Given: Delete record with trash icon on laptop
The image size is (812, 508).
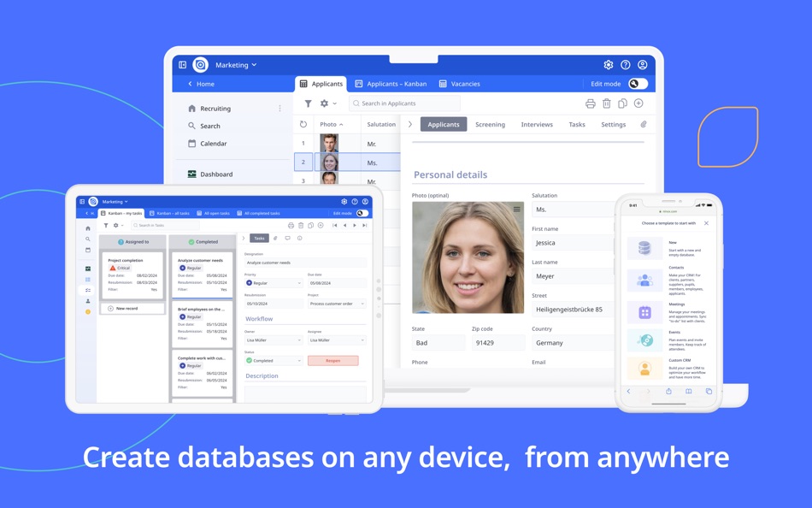Looking at the screenshot, I should coord(606,103).
